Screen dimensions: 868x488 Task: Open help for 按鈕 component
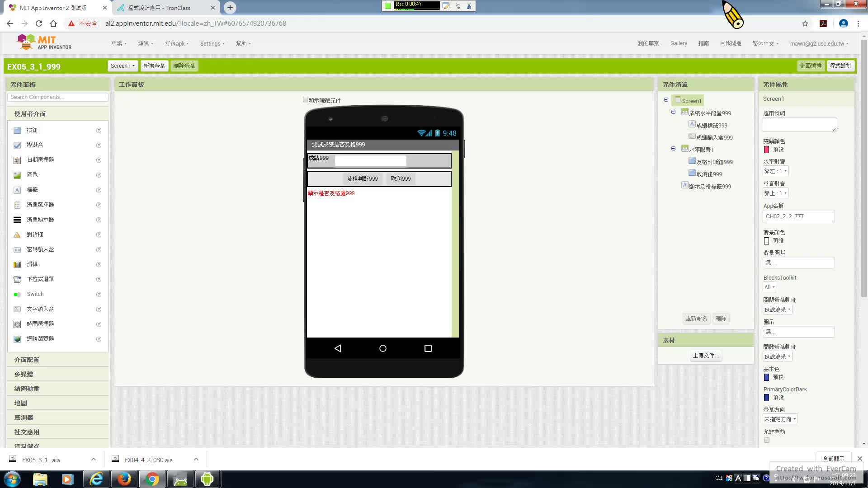pos(99,131)
